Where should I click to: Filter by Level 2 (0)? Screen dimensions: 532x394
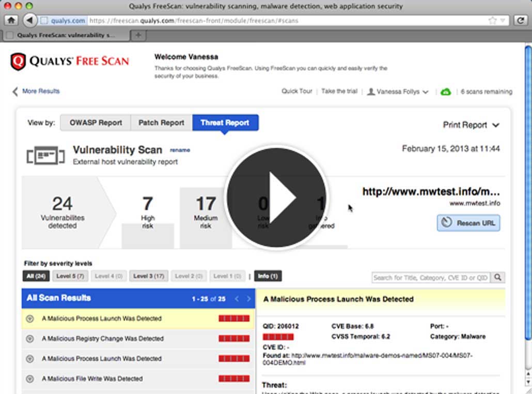(x=189, y=276)
